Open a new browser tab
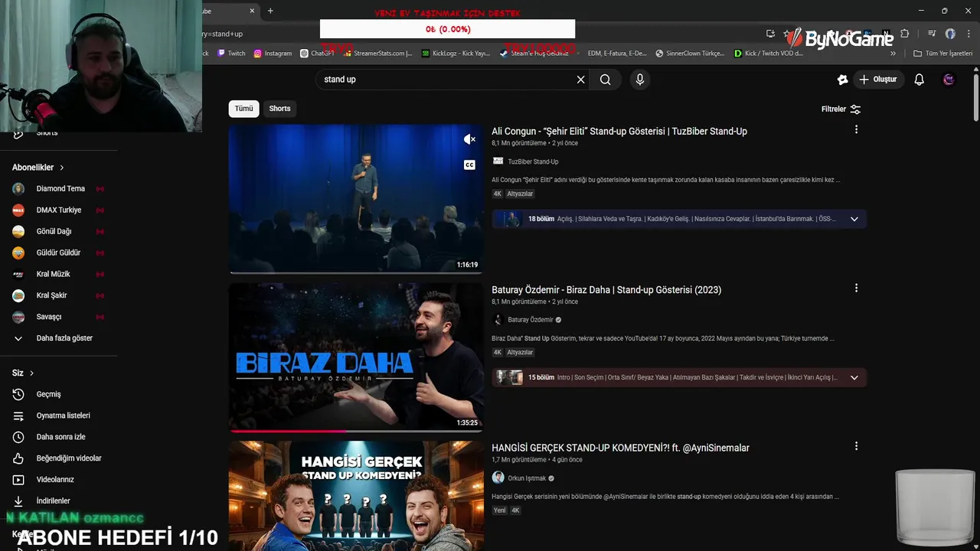The height and width of the screenshot is (551, 980). click(270, 11)
